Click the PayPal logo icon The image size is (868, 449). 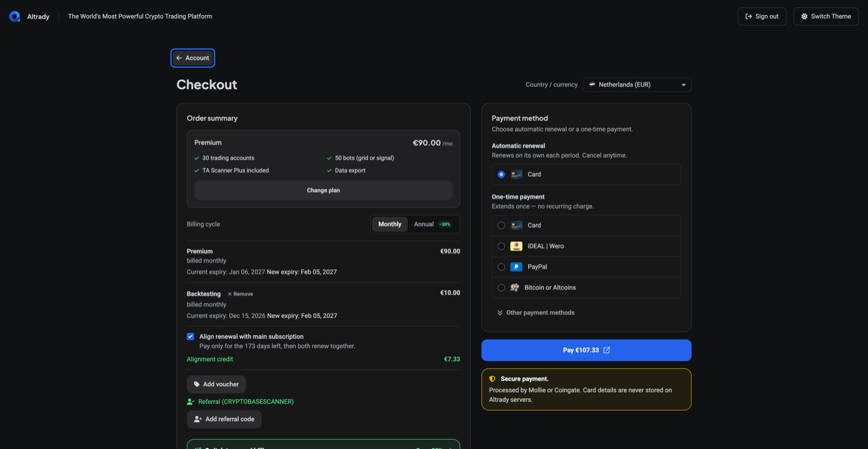click(x=516, y=267)
